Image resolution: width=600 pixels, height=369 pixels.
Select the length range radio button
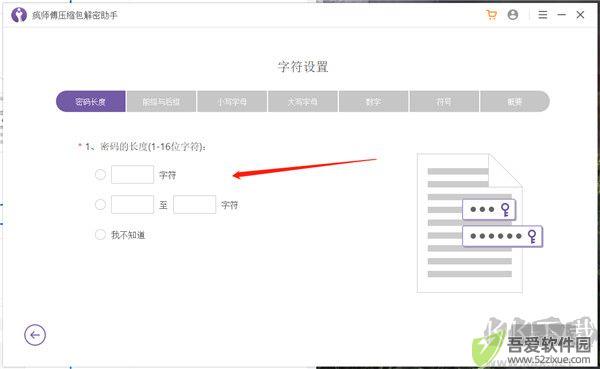coord(100,204)
